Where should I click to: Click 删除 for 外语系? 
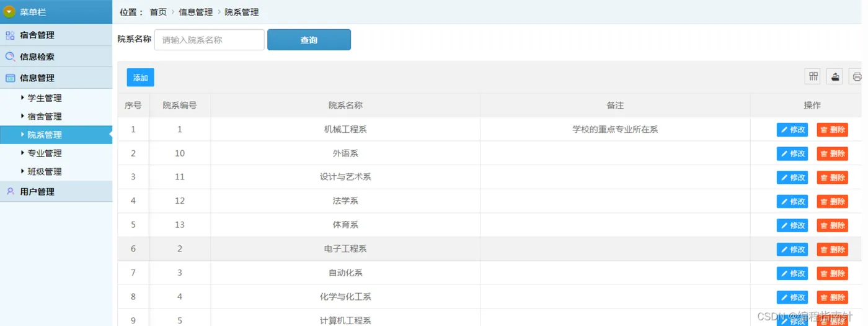coord(832,153)
